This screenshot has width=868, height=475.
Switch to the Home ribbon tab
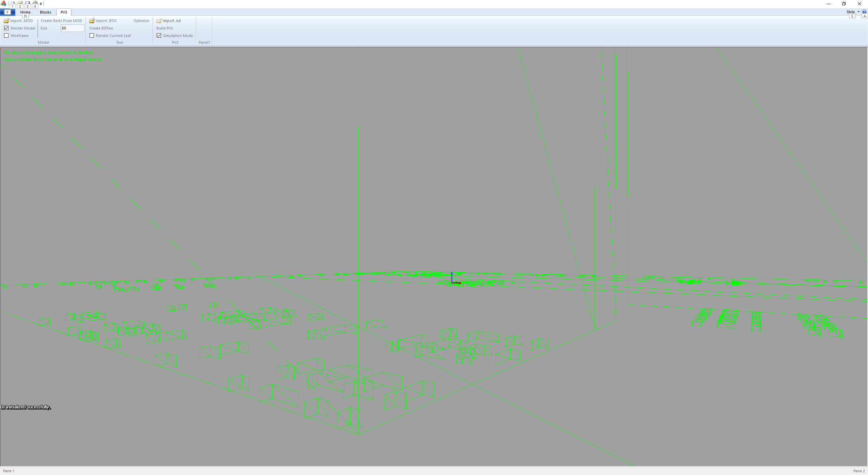coord(25,12)
